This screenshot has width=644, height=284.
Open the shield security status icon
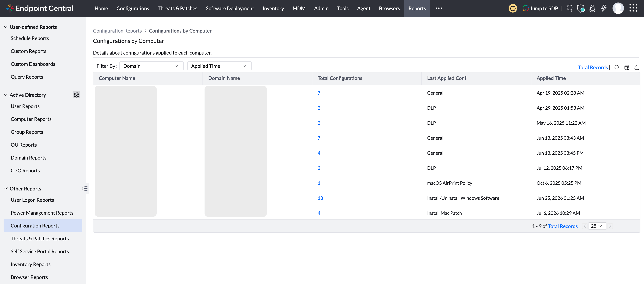tap(581, 8)
